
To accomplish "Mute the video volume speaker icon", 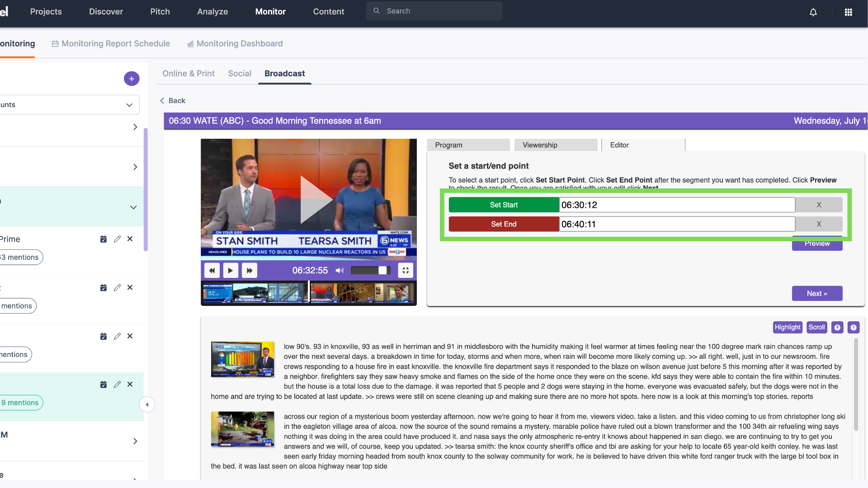I will (340, 270).
